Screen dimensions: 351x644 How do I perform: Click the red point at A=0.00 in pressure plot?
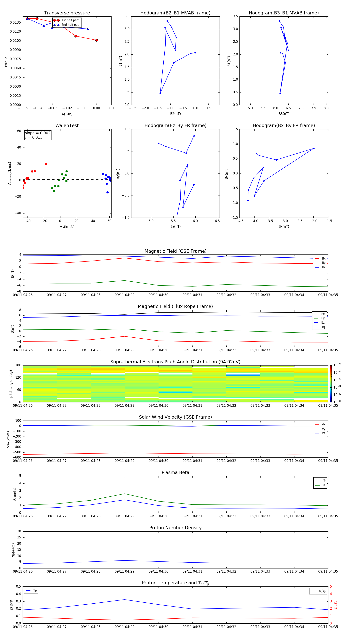pyautogui.click(x=97, y=40)
